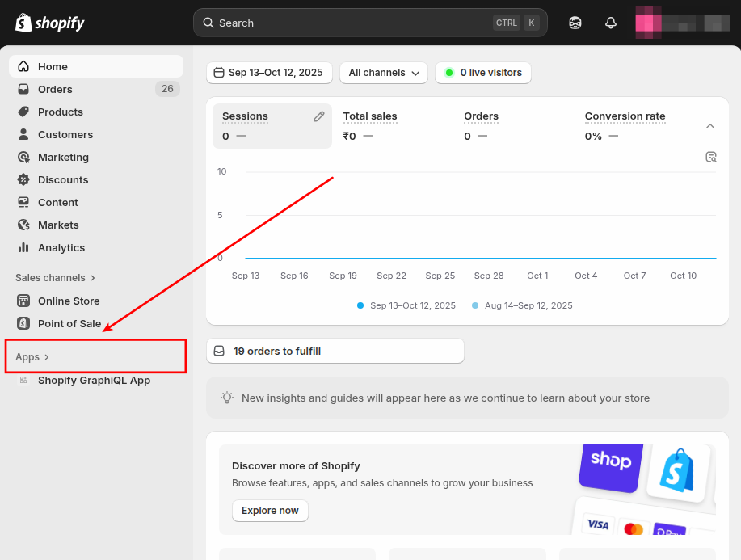This screenshot has width=741, height=560.
Task: Open the All channels dropdown
Action: tap(384, 73)
